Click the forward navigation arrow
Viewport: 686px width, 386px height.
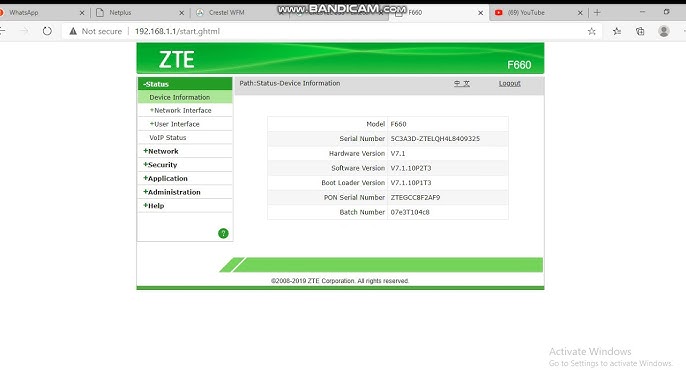coord(24,31)
